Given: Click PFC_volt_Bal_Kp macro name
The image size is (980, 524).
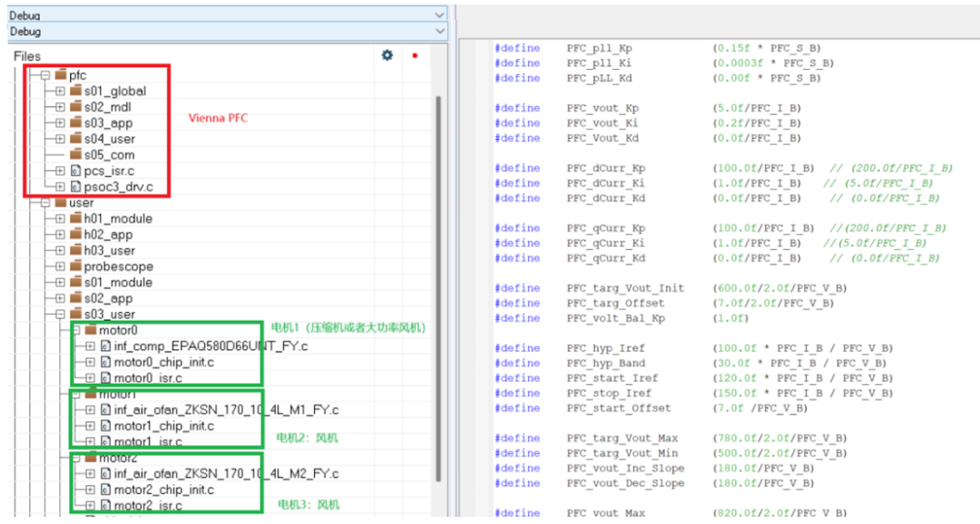Looking at the screenshot, I should click(615, 318).
